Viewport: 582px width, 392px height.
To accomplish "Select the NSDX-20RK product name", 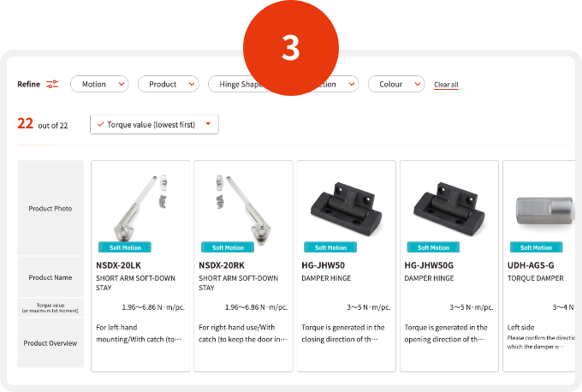I will [222, 265].
